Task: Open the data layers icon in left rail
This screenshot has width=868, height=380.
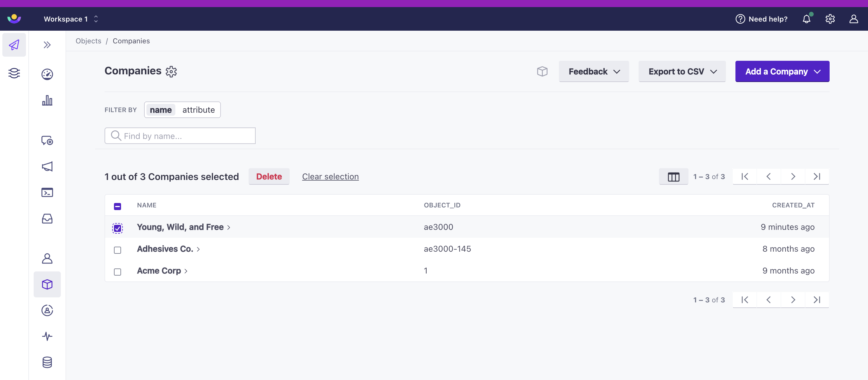Action: point(14,73)
